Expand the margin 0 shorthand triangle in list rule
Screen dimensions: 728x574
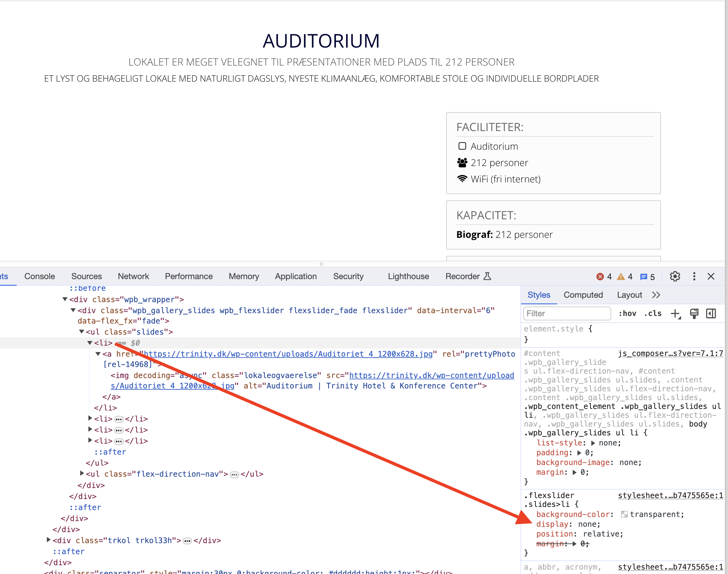[x=574, y=472]
